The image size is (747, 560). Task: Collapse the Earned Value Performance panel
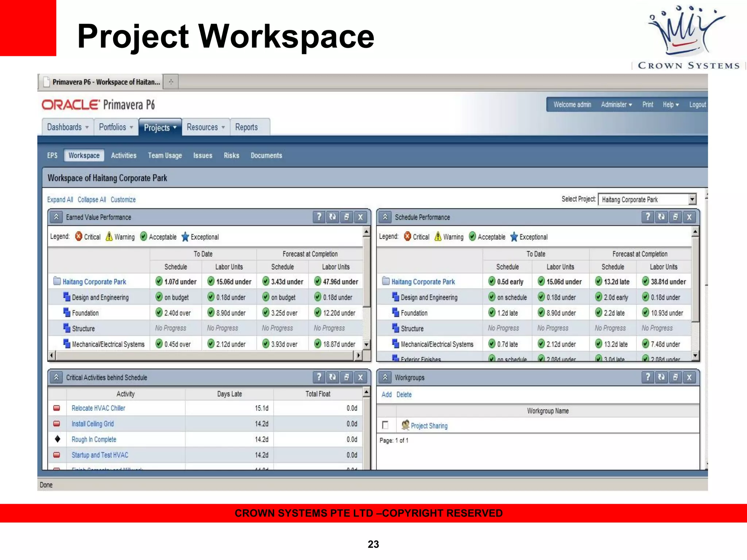coord(56,217)
